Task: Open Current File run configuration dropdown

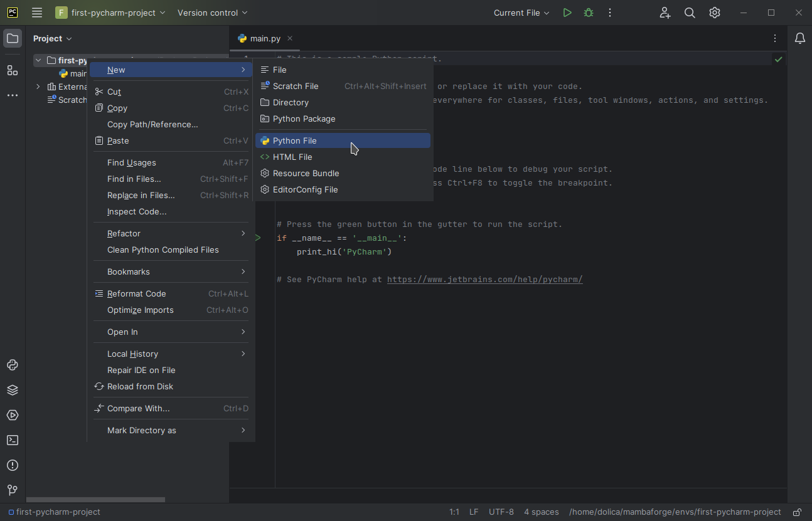Action: click(x=521, y=13)
